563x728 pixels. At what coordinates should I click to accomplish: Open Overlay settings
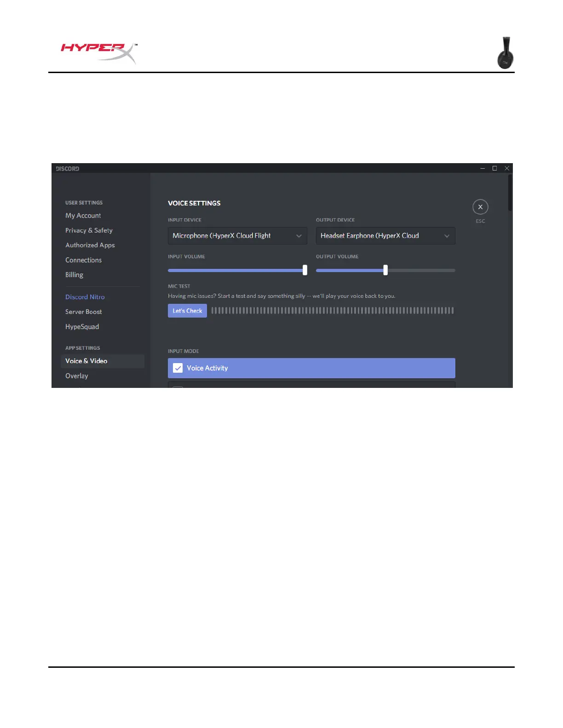pos(77,376)
